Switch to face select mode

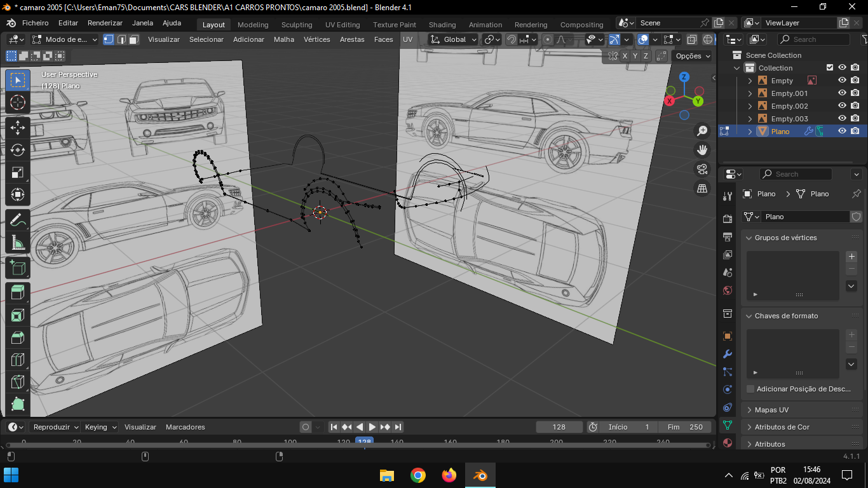coord(133,39)
